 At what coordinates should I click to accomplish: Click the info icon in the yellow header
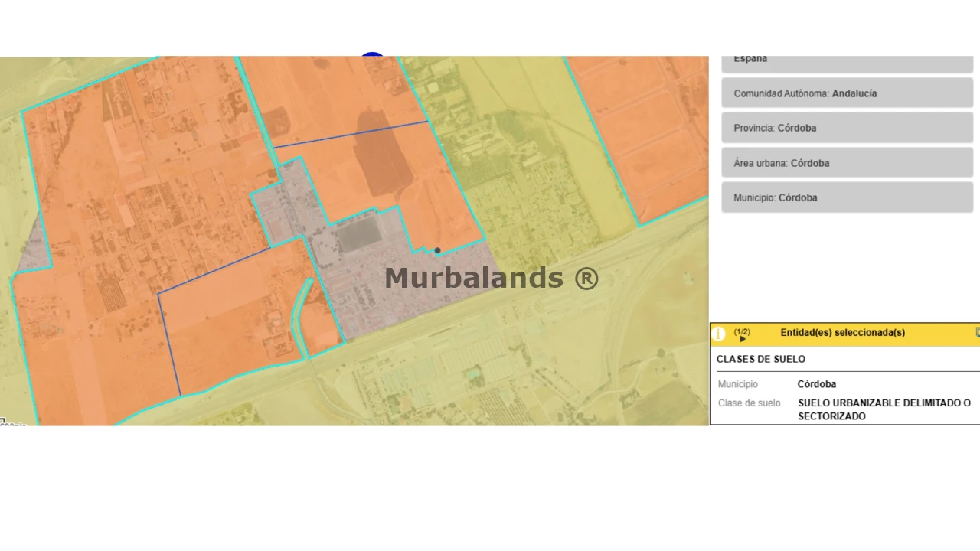[x=718, y=334]
